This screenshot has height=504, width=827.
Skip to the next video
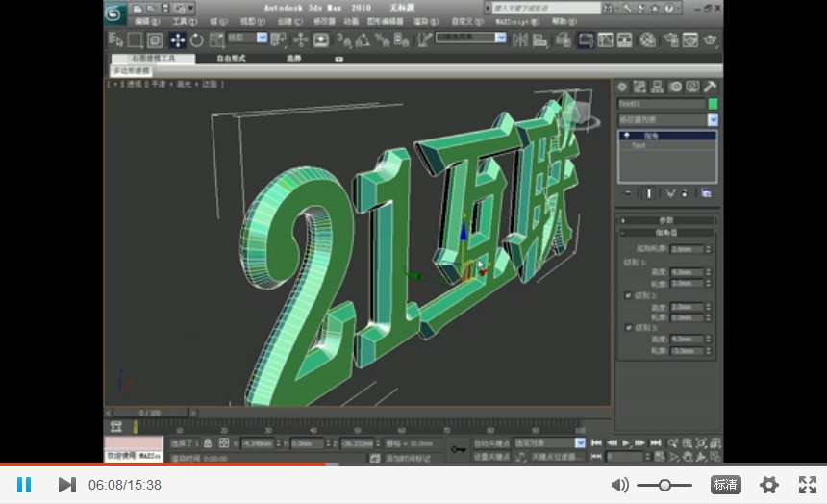(67, 485)
